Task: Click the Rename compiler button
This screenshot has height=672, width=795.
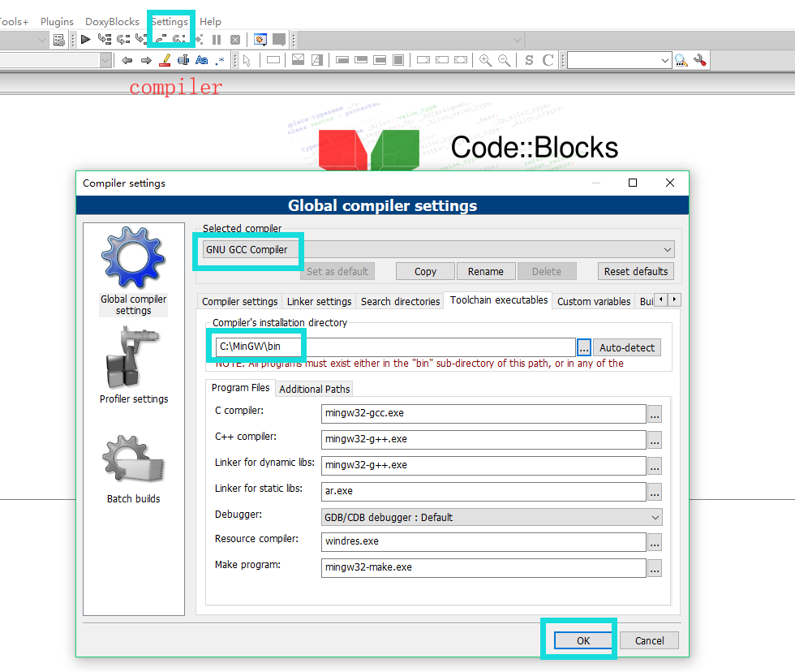Action: [486, 271]
